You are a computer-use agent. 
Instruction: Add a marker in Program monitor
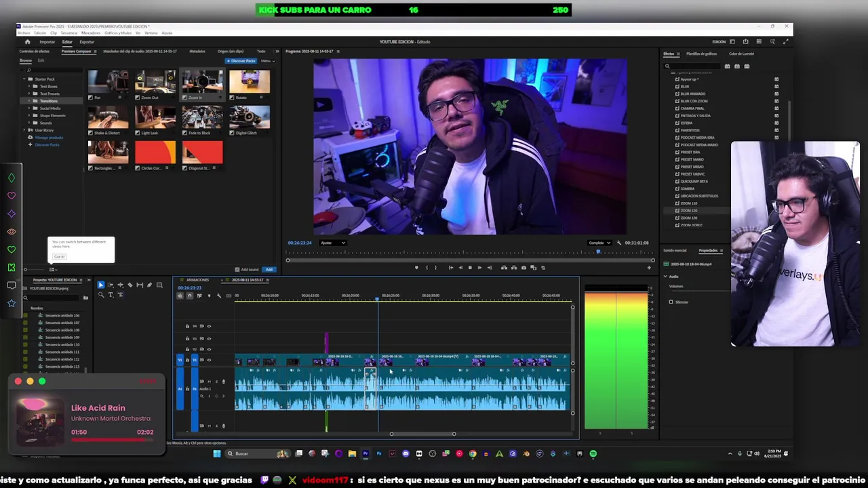416,268
